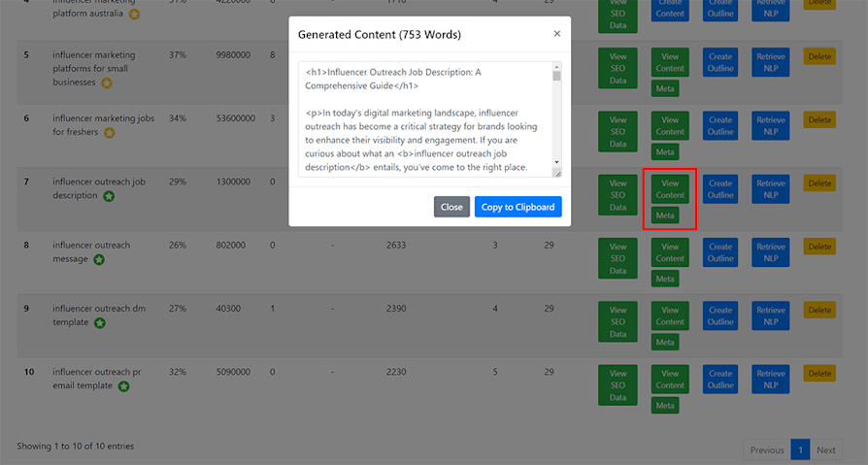
Task: Click the text area scrollbar down arrow
Action: 556,162
